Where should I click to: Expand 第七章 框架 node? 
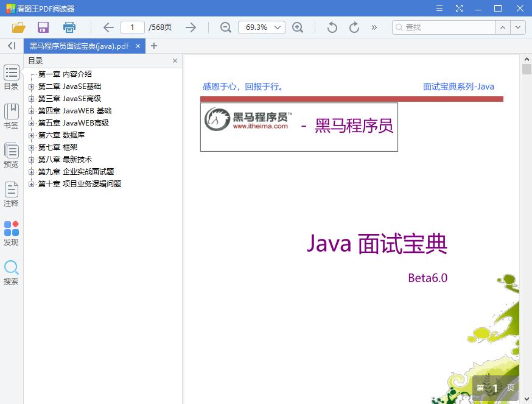click(x=31, y=148)
